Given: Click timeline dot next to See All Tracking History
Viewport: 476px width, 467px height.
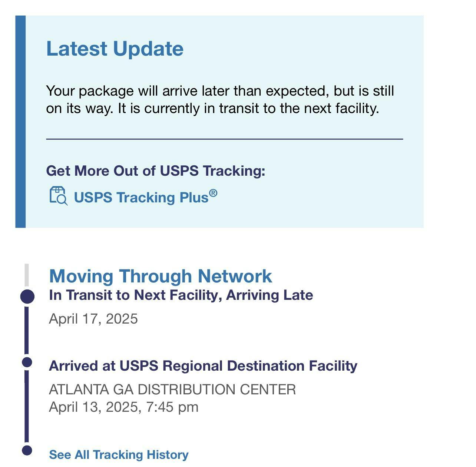Looking at the screenshot, I should [27, 450].
